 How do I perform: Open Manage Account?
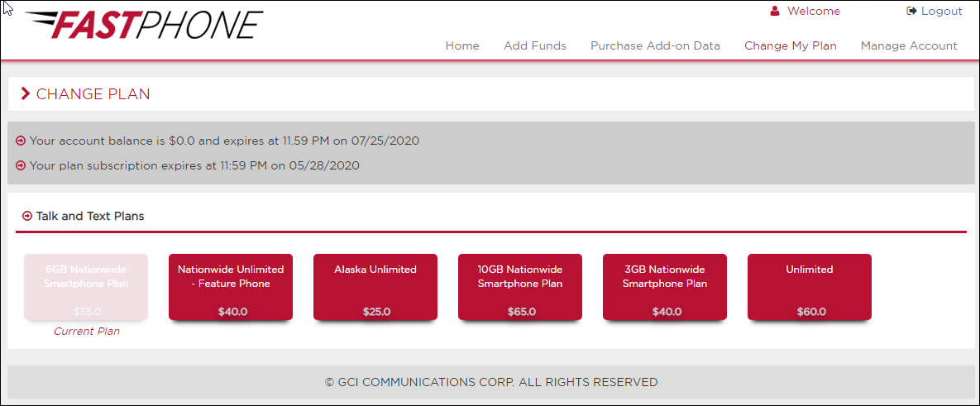[x=909, y=45]
